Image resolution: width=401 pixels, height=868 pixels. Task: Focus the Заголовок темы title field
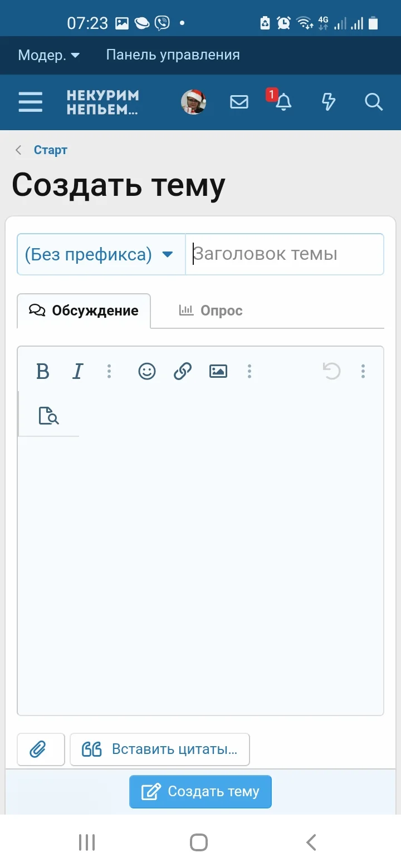pos(285,254)
